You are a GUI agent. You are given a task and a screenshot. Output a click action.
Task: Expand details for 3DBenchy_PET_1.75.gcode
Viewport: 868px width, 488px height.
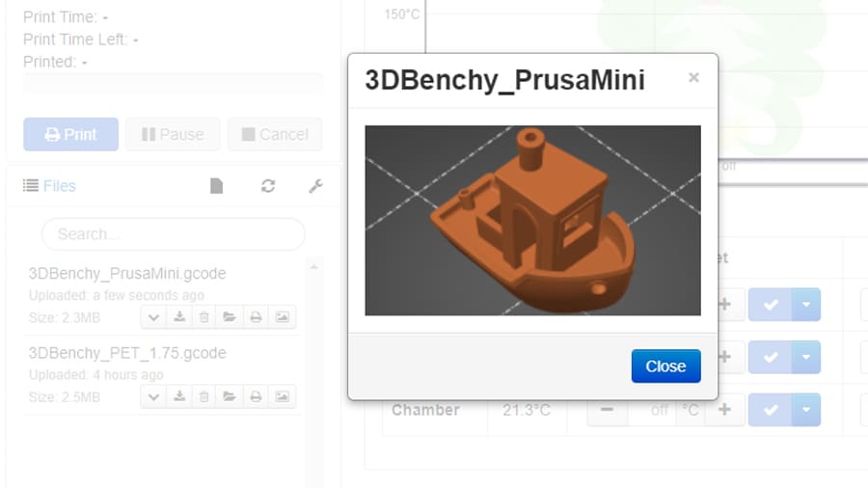154,396
